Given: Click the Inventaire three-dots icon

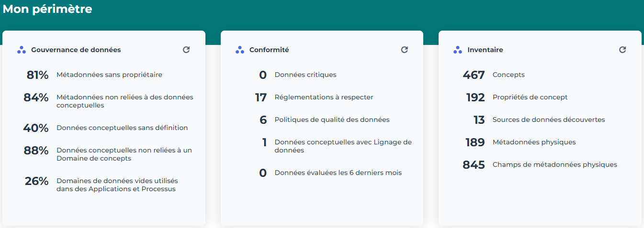Looking at the screenshot, I should (x=458, y=50).
